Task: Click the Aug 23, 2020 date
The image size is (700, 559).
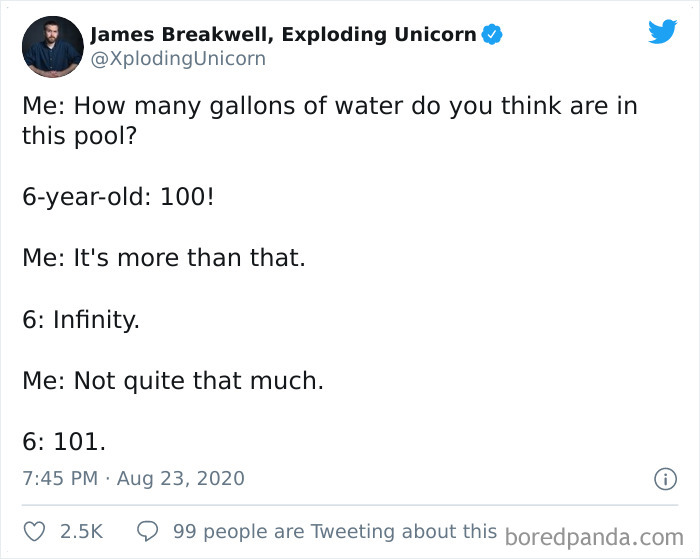Action: tap(180, 479)
